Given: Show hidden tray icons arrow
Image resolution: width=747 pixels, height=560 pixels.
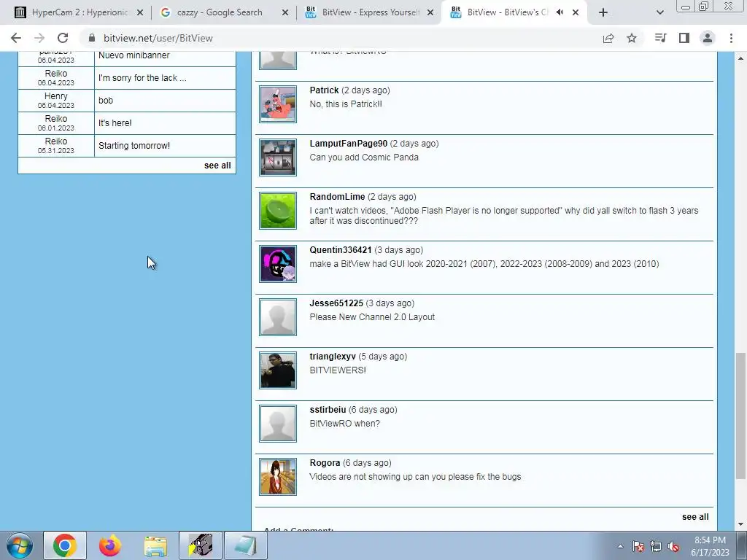Looking at the screenshot, I should tap(620, 547).
